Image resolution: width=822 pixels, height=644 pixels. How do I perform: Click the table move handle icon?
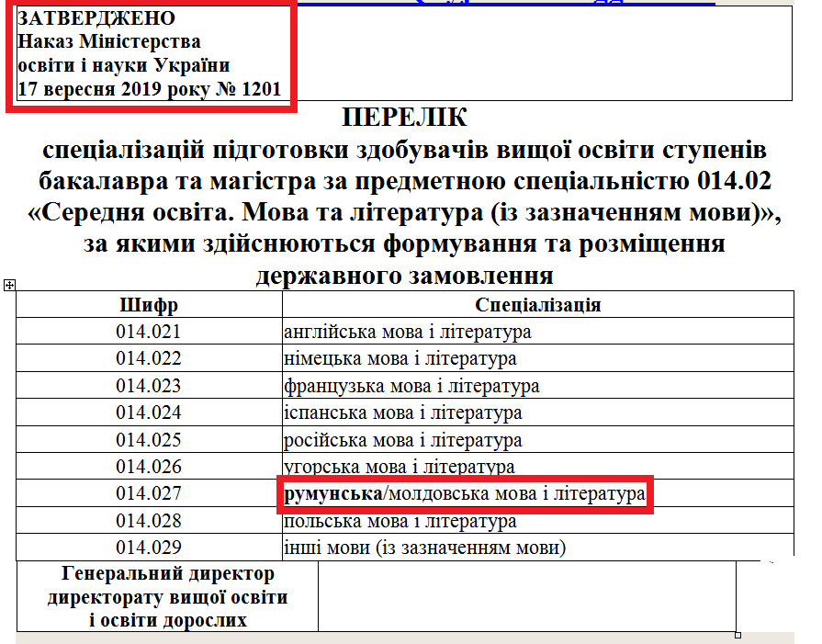(9, 286)
